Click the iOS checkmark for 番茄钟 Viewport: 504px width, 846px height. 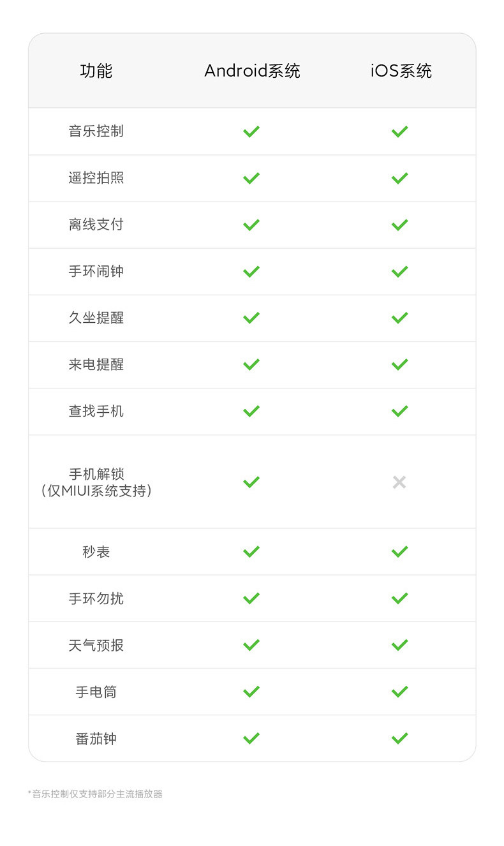(x=399, y=738)
